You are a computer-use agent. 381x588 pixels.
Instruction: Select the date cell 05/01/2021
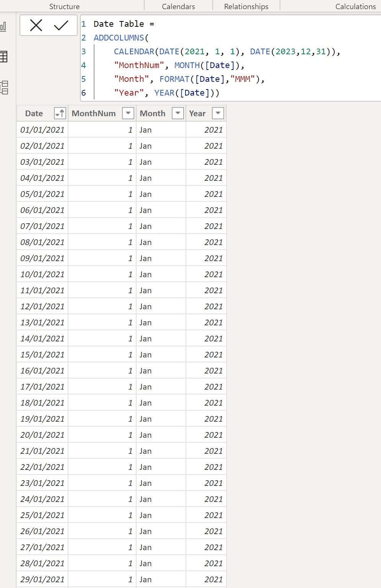(x=42, y=194)
